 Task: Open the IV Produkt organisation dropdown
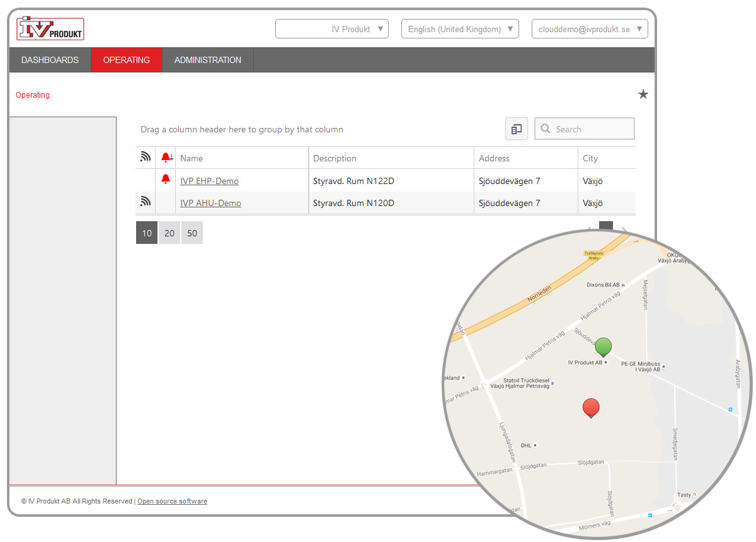click(332, 29)
